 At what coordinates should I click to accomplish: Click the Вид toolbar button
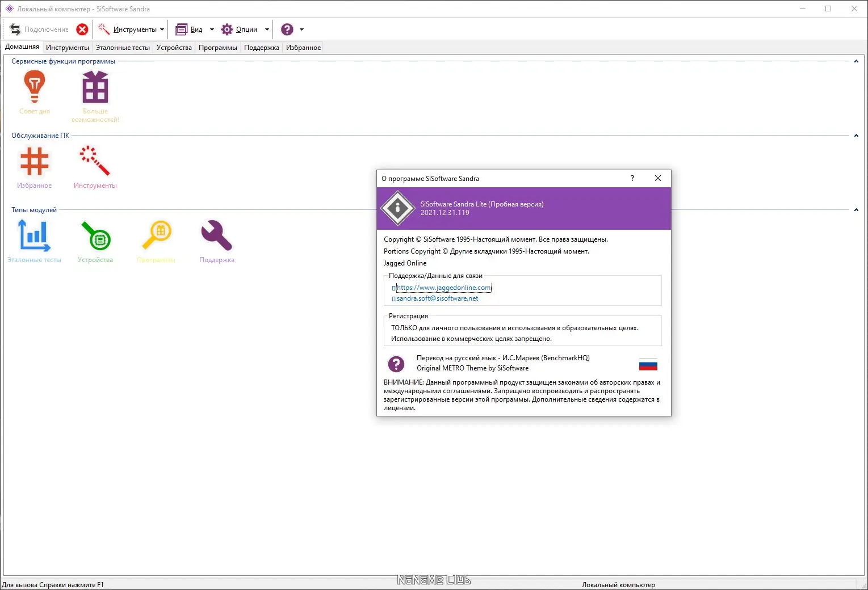[189, 29]
